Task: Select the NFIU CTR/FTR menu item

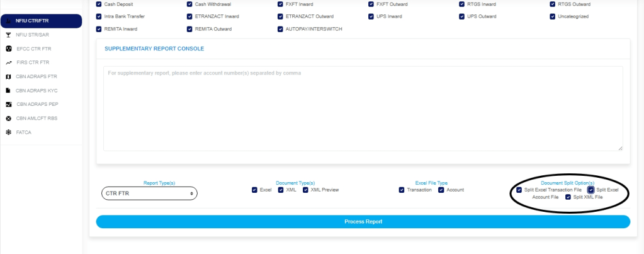Action: click(x=41, y=21)
